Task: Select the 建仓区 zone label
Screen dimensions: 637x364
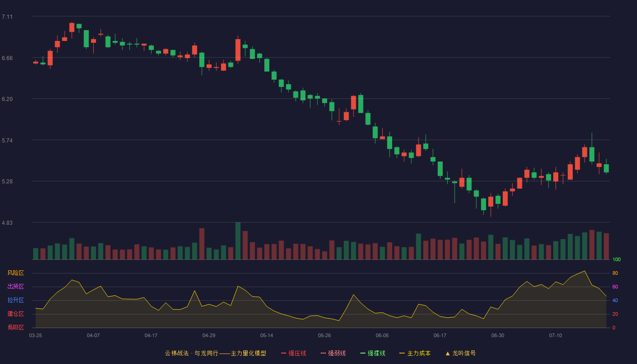Action: point(15,314)
